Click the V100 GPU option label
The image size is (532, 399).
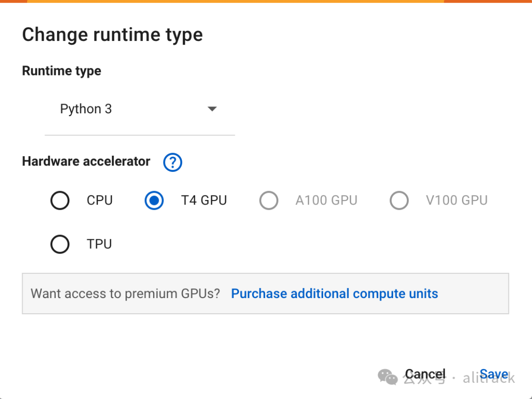click(x=457, y=200)
